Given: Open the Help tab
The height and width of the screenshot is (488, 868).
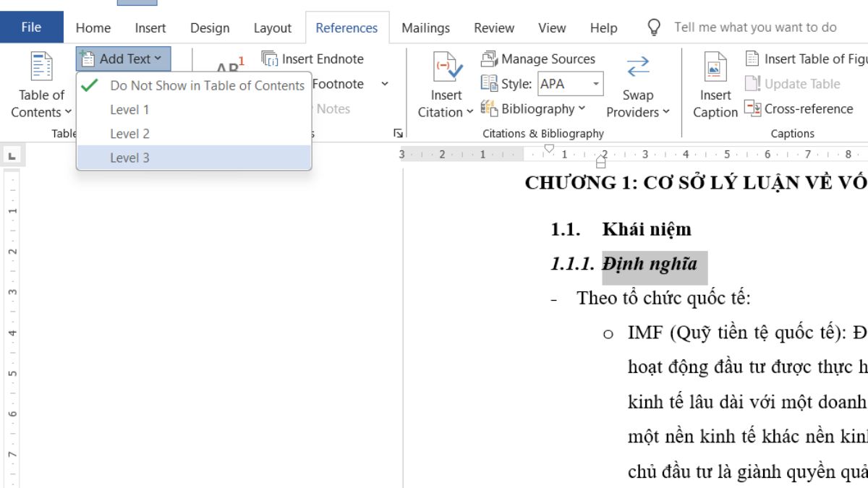Looking at the screenshot, I should tap(603, 28).
